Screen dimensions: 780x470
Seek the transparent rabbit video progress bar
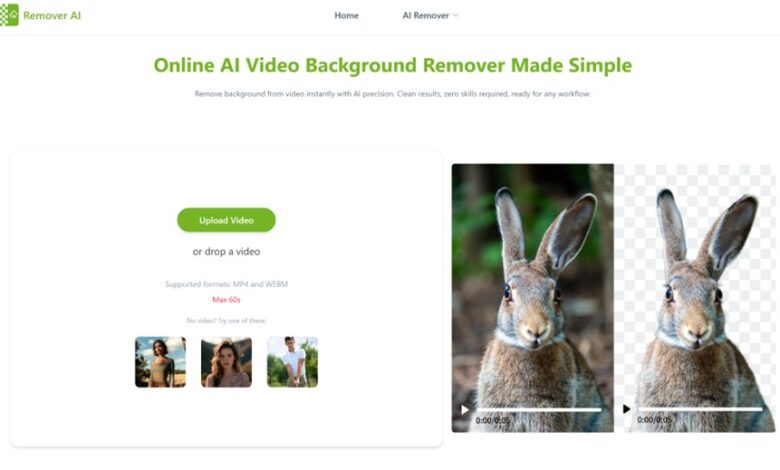pyautogui.click(x=700, y=409)
